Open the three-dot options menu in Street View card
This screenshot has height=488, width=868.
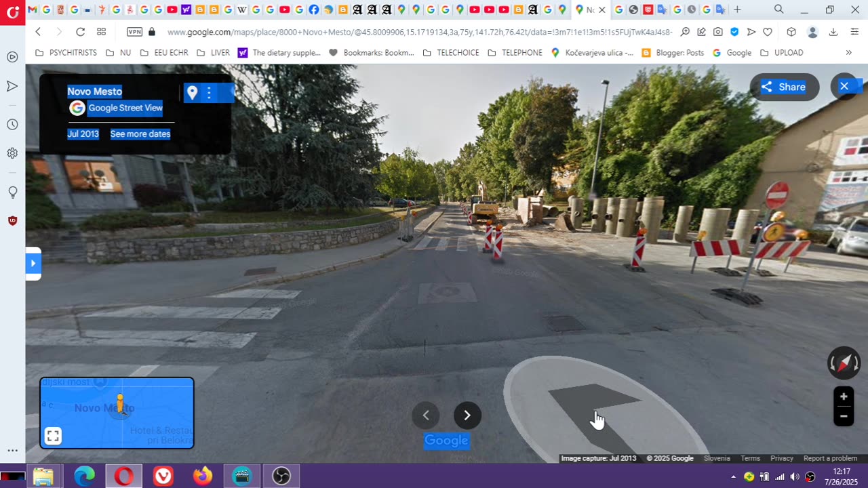[209, 93]
